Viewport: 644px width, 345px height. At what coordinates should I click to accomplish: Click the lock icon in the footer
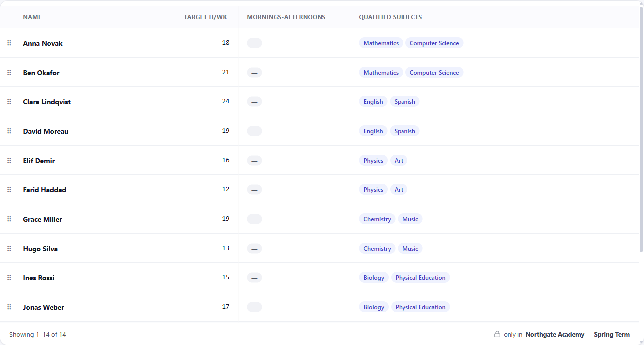tap(497, 334)
